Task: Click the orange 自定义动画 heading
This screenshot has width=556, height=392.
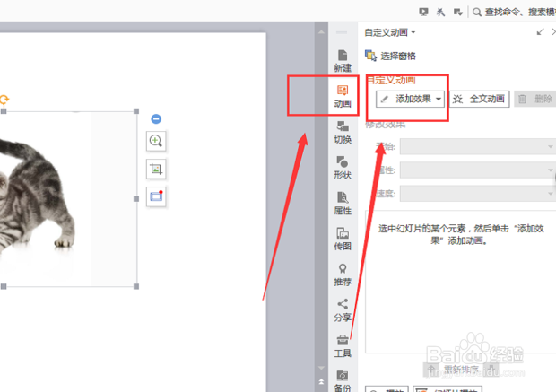Action: [x=390, y=80]
